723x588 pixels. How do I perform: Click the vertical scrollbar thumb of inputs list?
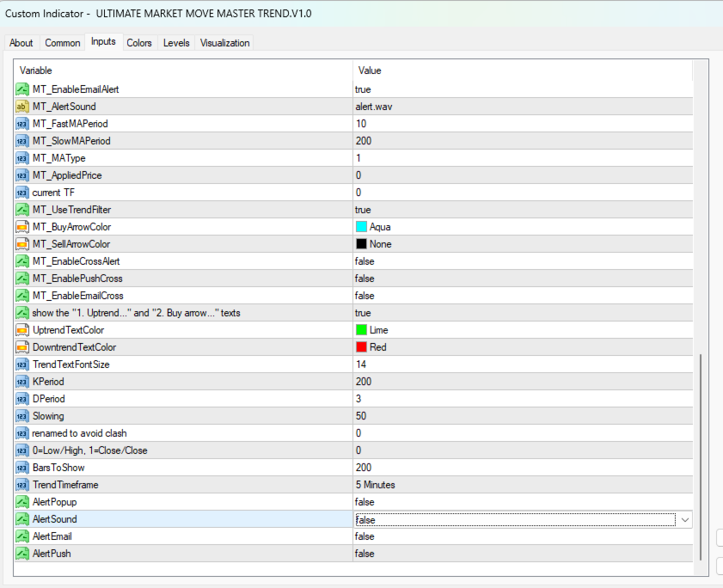[x=701, y=457]
